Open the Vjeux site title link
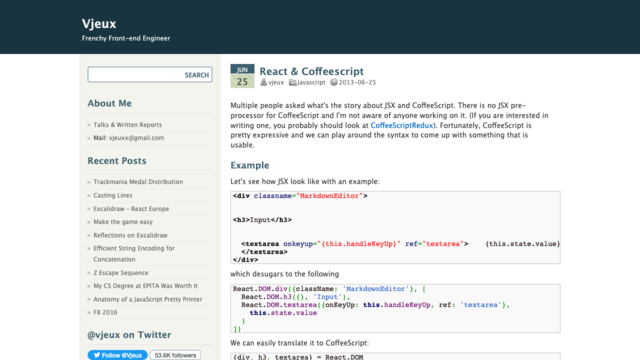The image size is (640, 360). pos(99,24)
